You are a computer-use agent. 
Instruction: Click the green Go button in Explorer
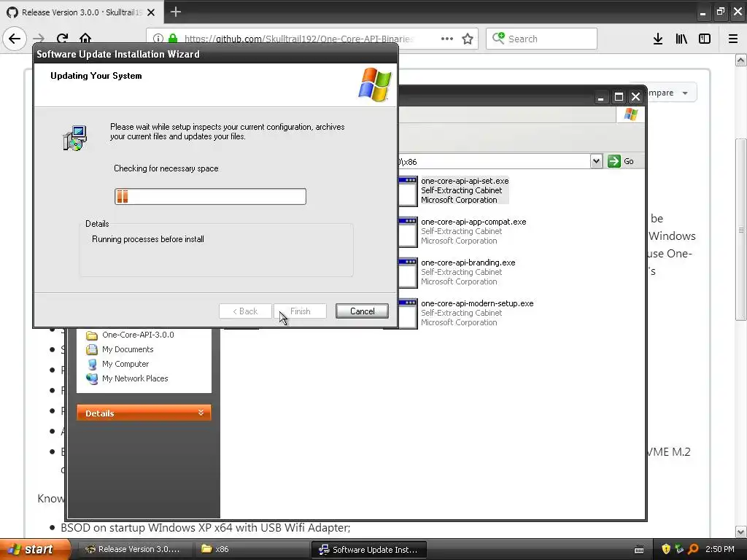pyautogui.click(x=621, y=161)
